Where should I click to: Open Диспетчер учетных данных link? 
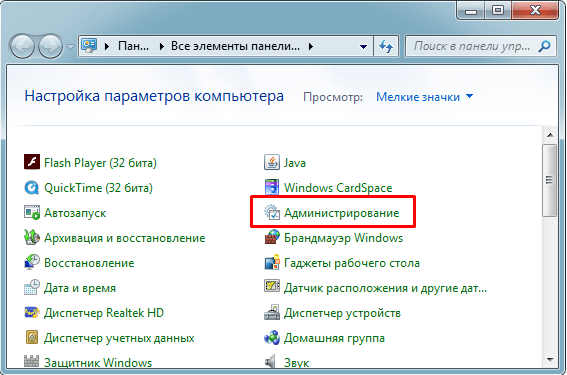(119, 338)
